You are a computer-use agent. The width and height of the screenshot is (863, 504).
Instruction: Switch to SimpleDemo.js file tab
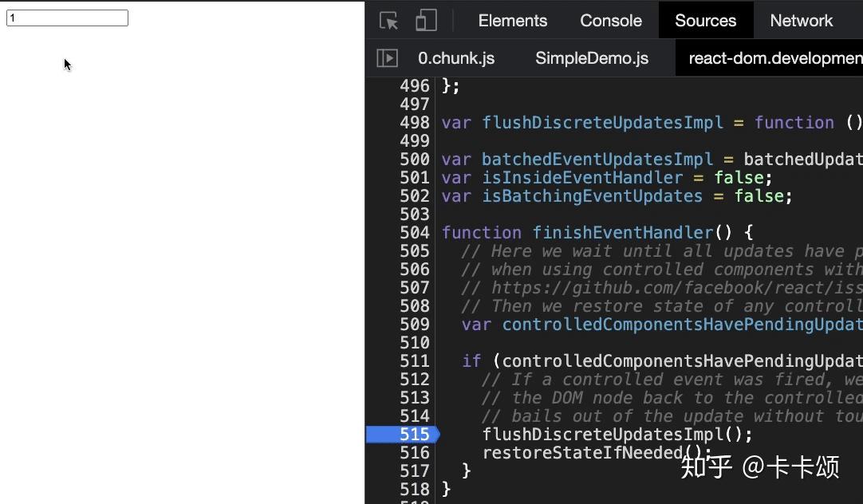[x=592, y=57]
